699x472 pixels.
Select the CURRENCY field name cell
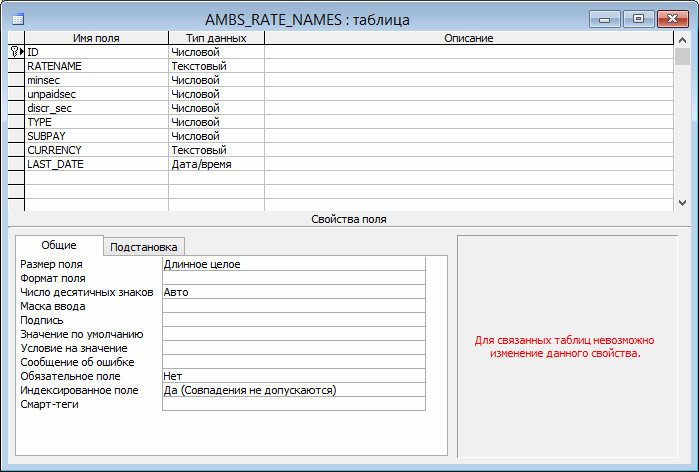[x=96, y=149]
